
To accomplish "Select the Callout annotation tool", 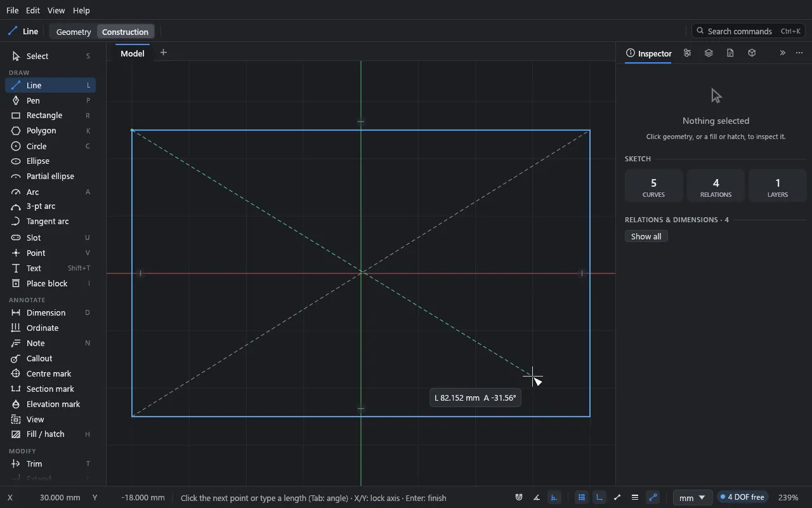I will [51, 358].
